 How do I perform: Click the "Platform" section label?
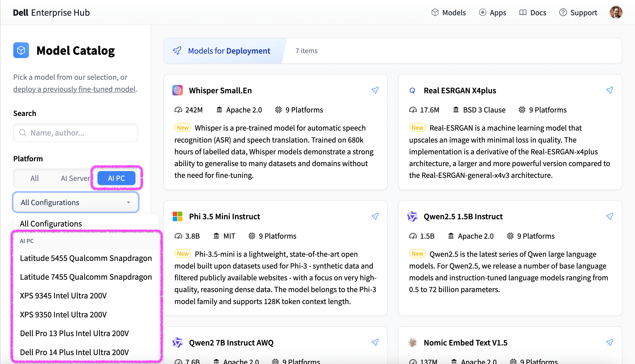pos(28,158)
